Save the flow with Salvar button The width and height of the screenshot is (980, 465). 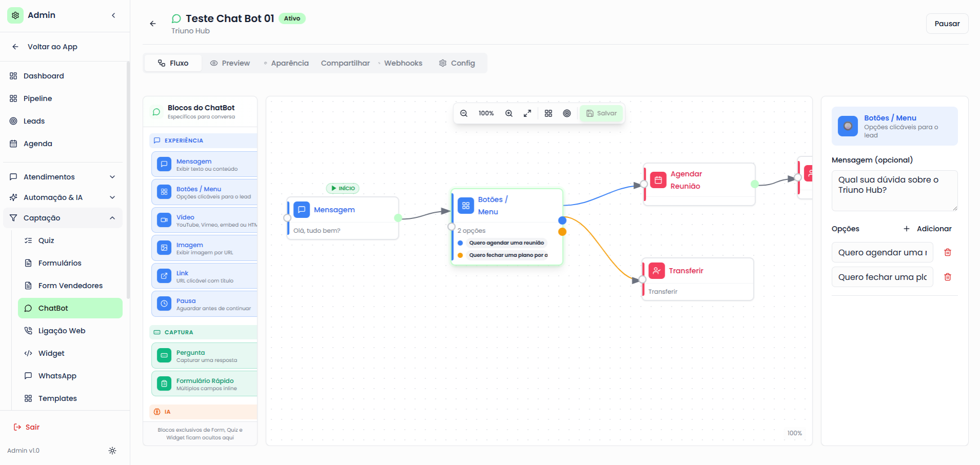[x=601, y=113]
